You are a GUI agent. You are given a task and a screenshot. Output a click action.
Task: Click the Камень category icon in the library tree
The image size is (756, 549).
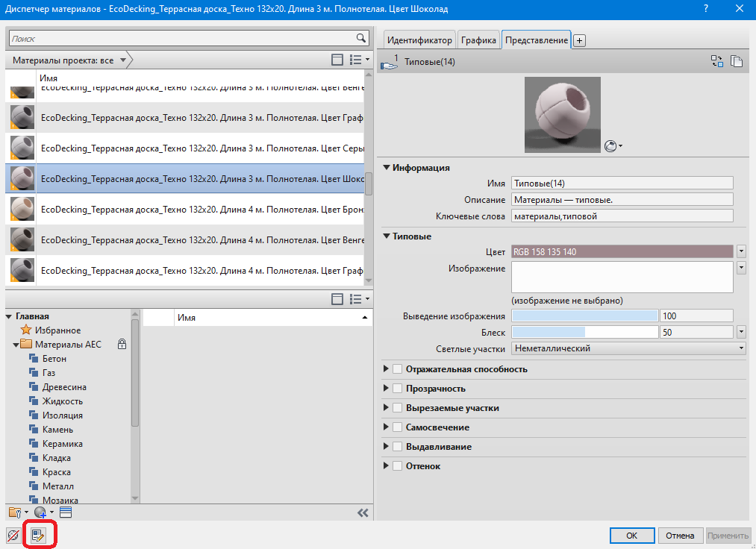(x=34, y=429)
